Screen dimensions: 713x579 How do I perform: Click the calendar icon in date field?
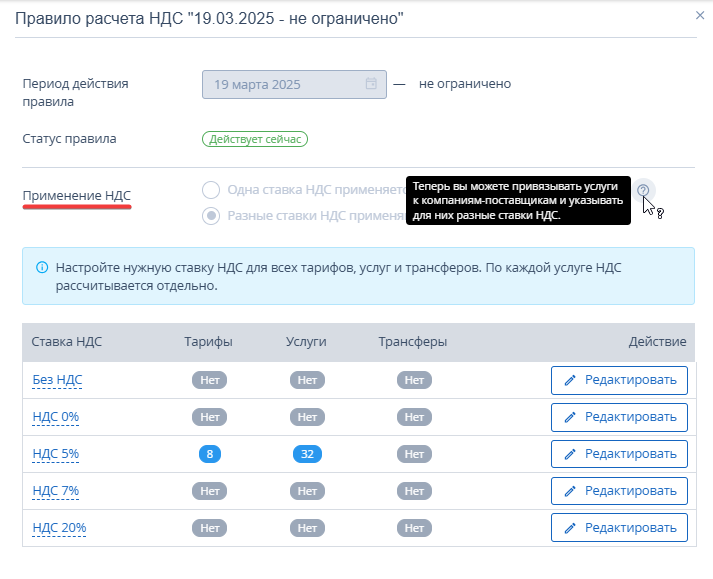coord(371,84)
